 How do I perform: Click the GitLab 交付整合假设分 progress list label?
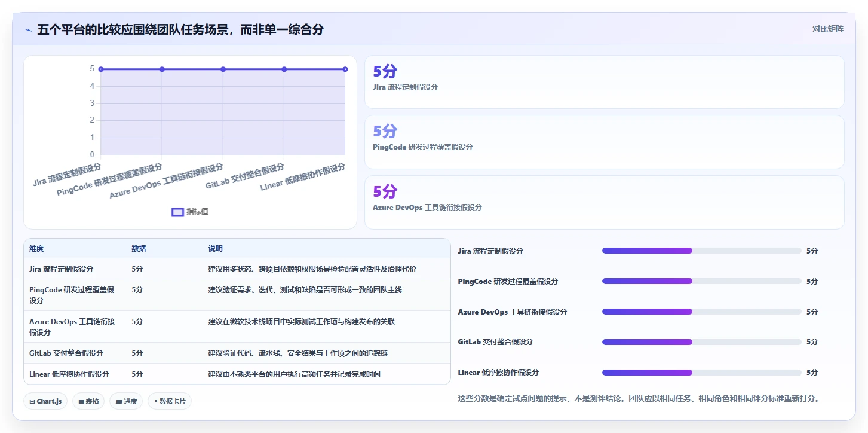tap(495, 342)
